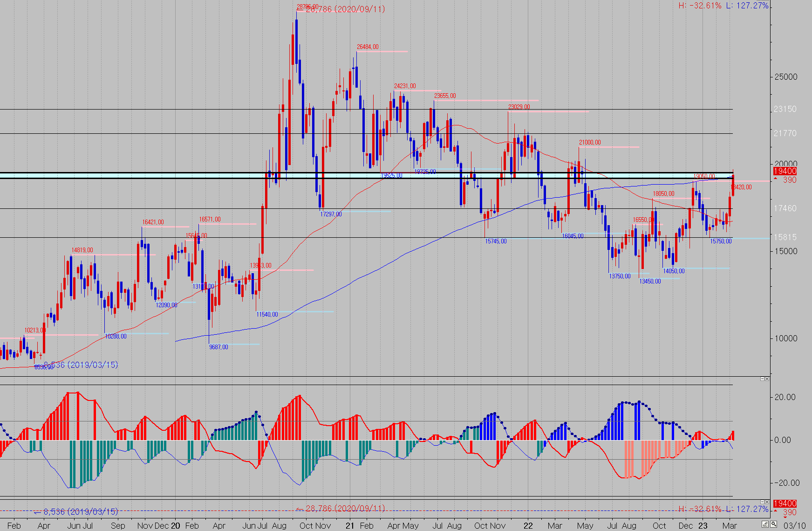Select the 16421,00 high label
The image size is (812, 531).
pos(153,222)
